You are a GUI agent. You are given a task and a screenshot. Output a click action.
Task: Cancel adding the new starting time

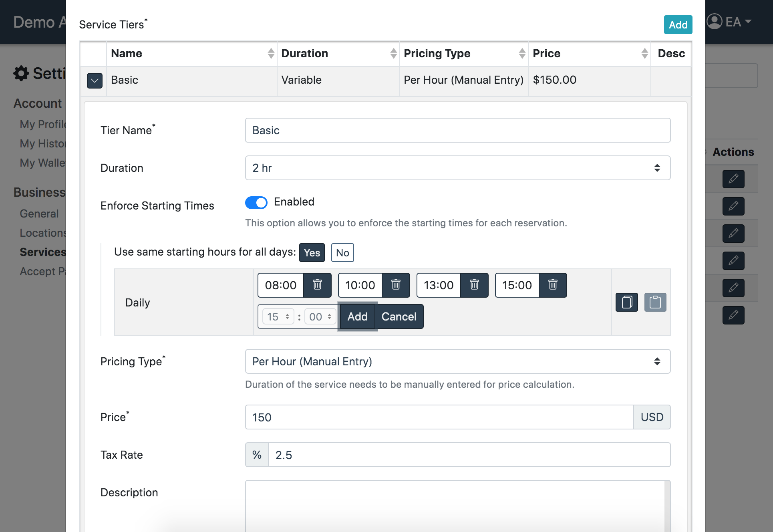tap(399, 316)
